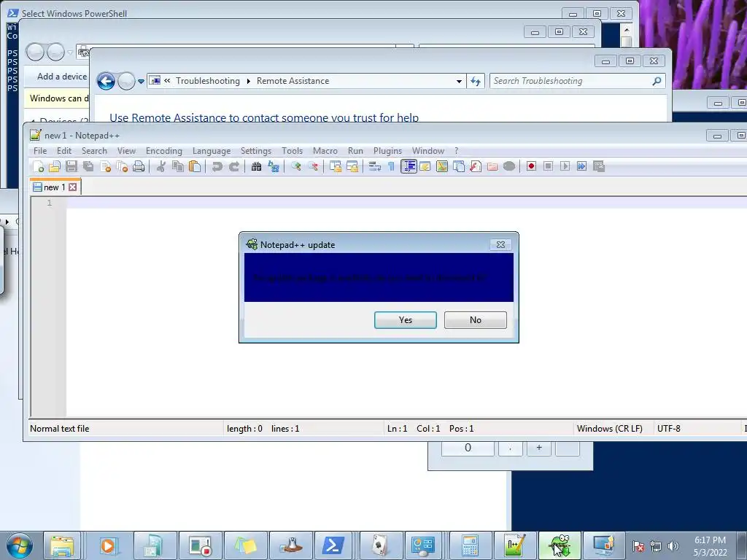This screenshot has width=747, height=560.
Task: Click the Undo arrow icon
Action: point(217,166)
